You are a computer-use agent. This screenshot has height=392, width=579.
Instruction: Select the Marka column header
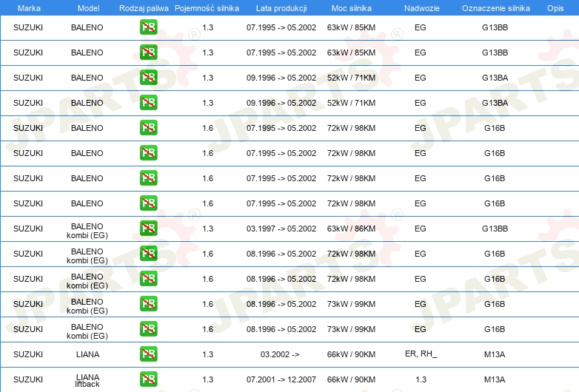tap(29, 8)
